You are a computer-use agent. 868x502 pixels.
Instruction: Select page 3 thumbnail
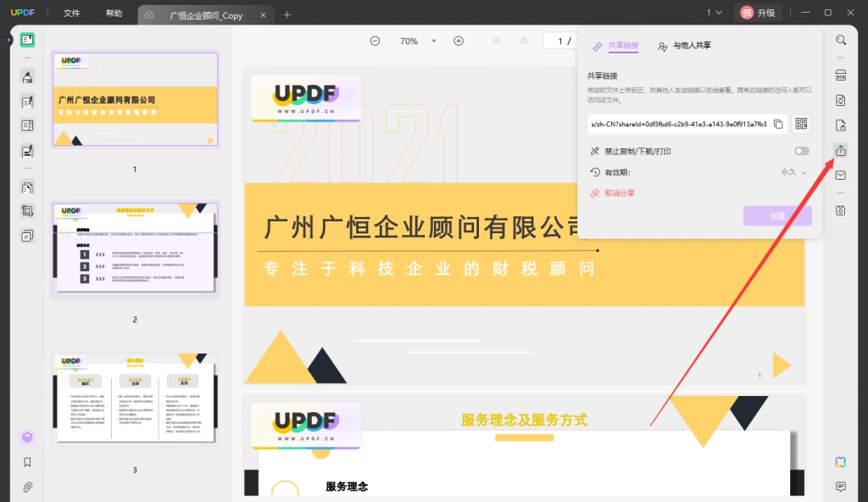(x=135, y=399)
